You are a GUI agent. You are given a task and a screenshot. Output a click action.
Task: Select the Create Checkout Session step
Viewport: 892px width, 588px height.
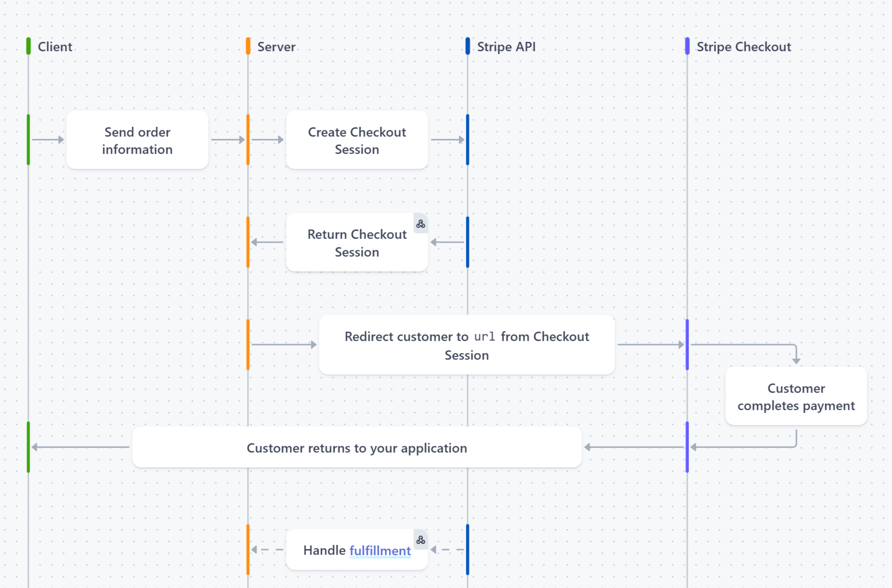357,140
